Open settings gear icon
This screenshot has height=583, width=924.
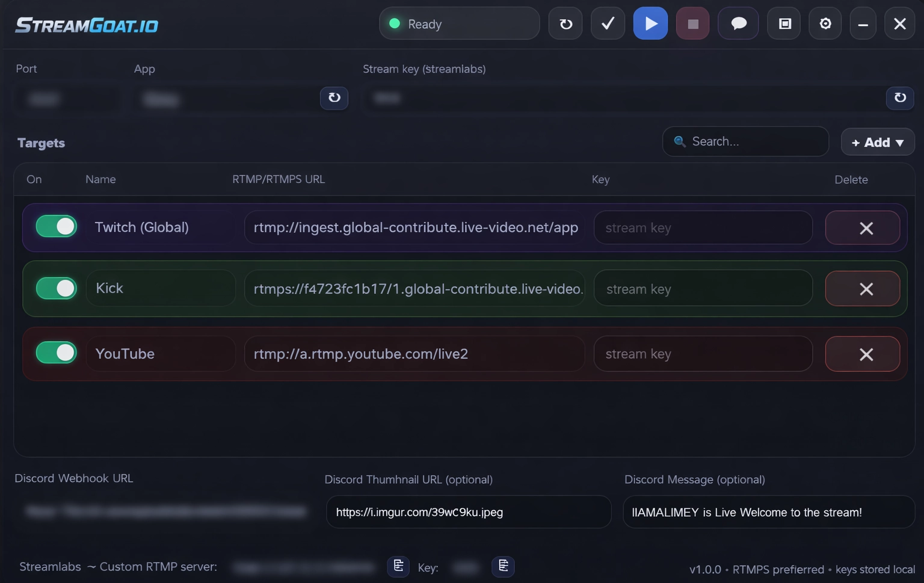(x=825, y=23)
